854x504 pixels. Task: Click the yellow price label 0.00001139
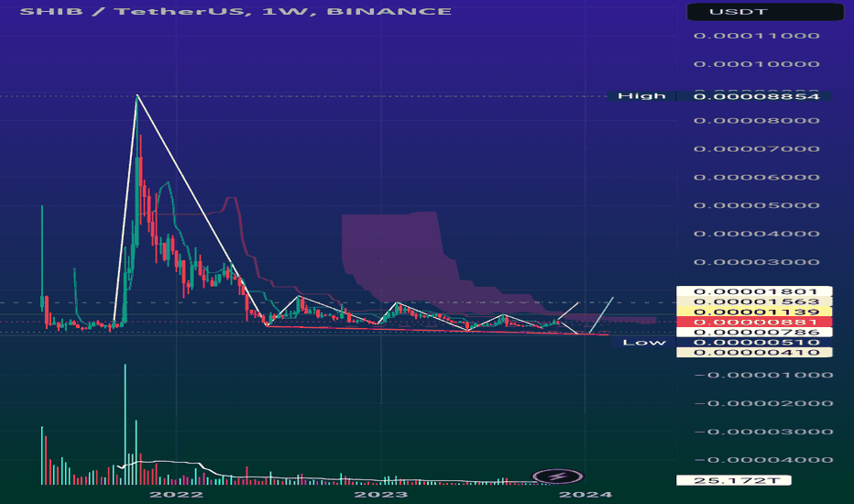[x=754, y=312]
